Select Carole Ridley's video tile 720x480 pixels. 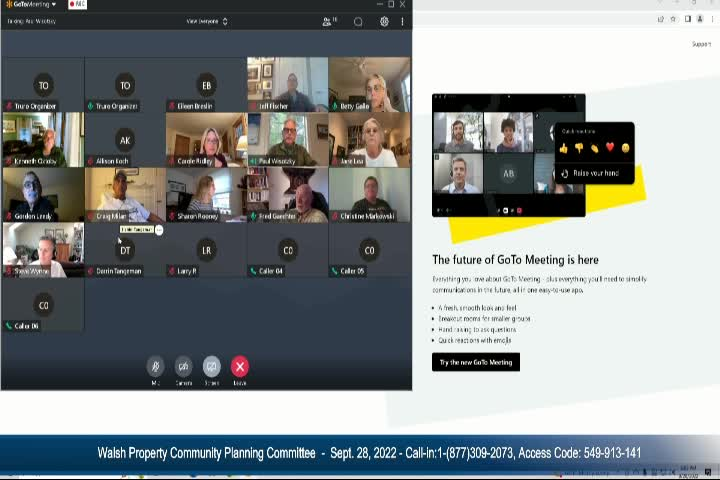point(206,139)
